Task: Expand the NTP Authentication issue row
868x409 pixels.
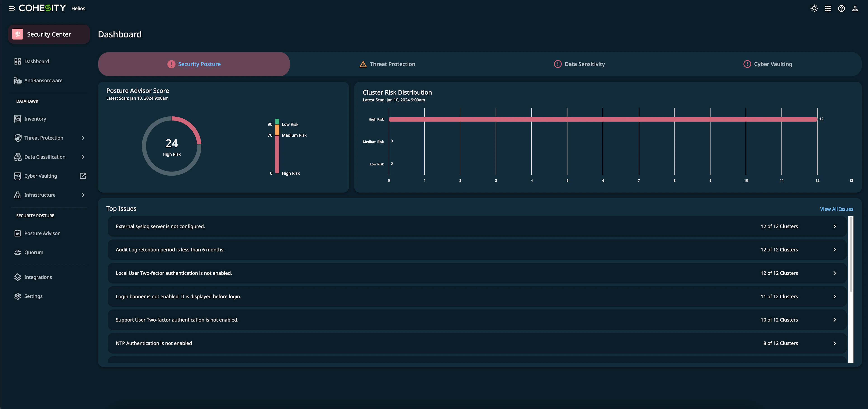Action: (x=835, y=343)
